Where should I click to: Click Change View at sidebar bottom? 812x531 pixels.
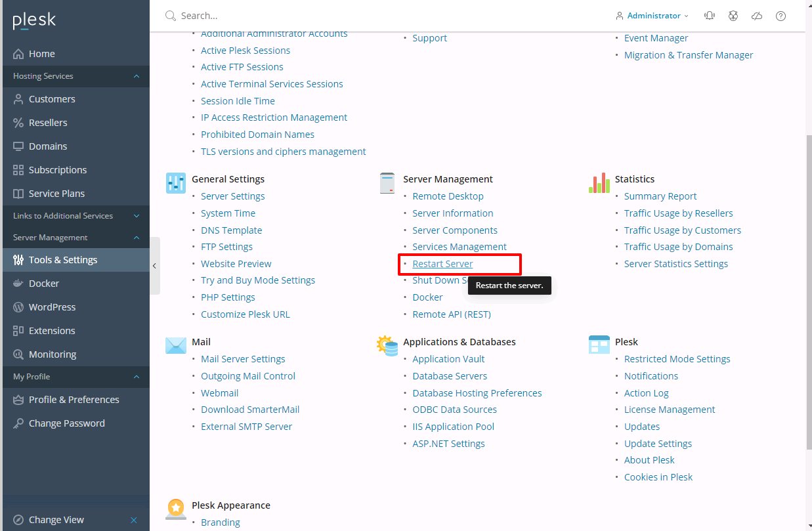(x=56, y=520)
